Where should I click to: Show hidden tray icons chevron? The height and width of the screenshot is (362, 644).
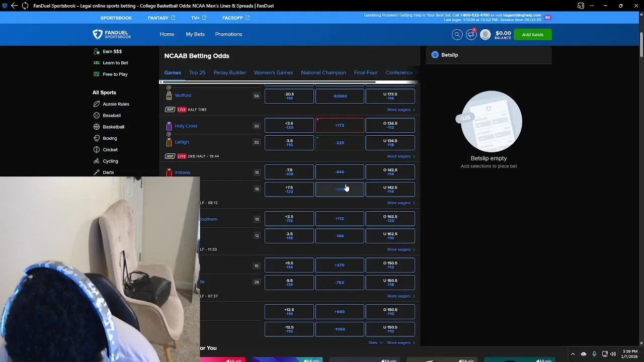pos(573,354)
